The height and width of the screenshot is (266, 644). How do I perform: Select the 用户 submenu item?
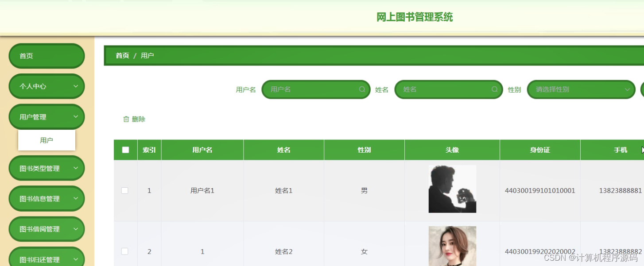pos(47,140)
